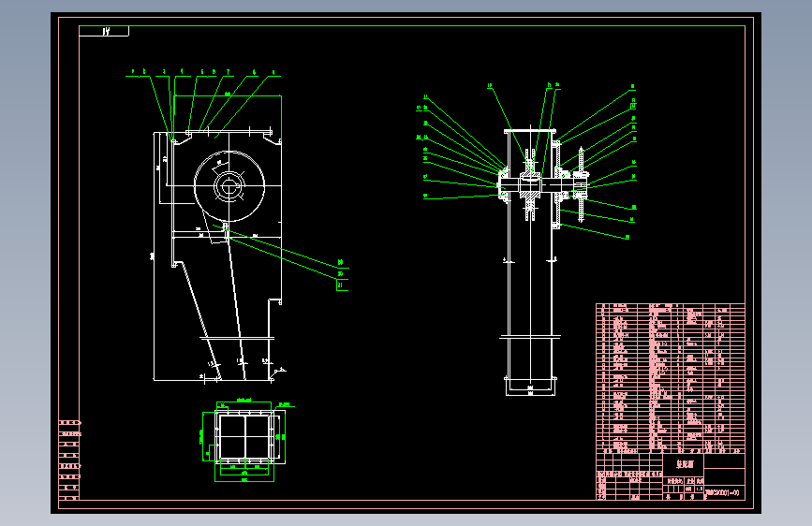Click the large title cell in the title block
Viewport: 812px width, 526px height.
tap(684, 464)
